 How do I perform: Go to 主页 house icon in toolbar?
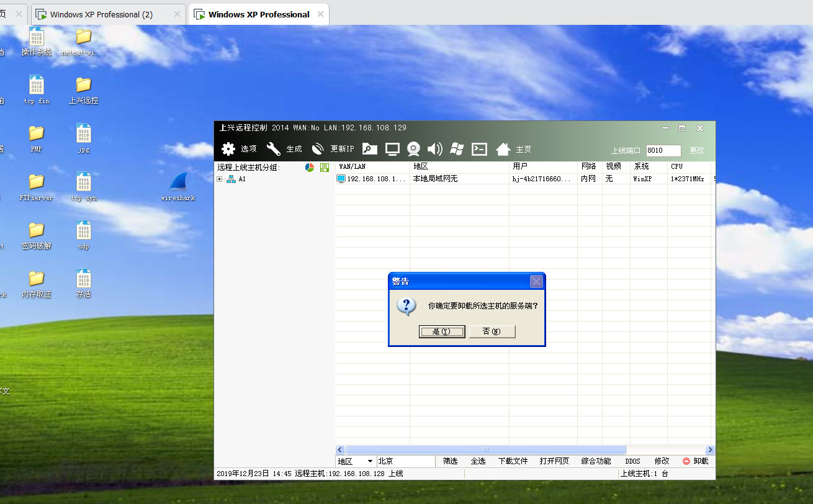coord(503,149)
